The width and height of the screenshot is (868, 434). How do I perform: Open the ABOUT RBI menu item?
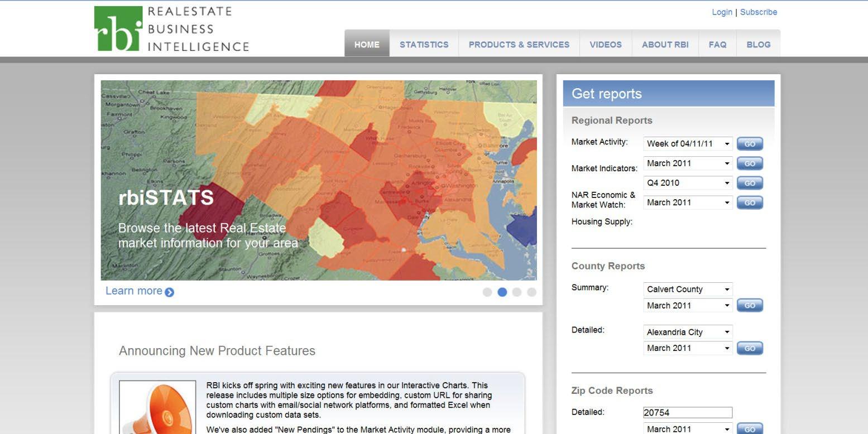point(665,44)
